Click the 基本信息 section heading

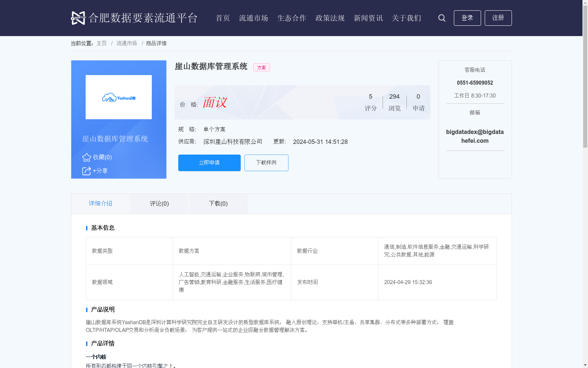(103, 228)
